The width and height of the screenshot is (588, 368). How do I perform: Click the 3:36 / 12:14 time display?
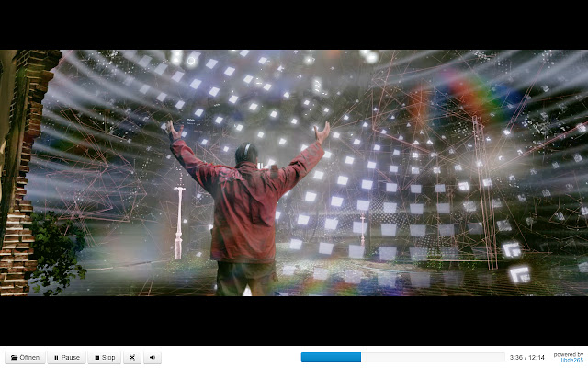click(526, 358)
